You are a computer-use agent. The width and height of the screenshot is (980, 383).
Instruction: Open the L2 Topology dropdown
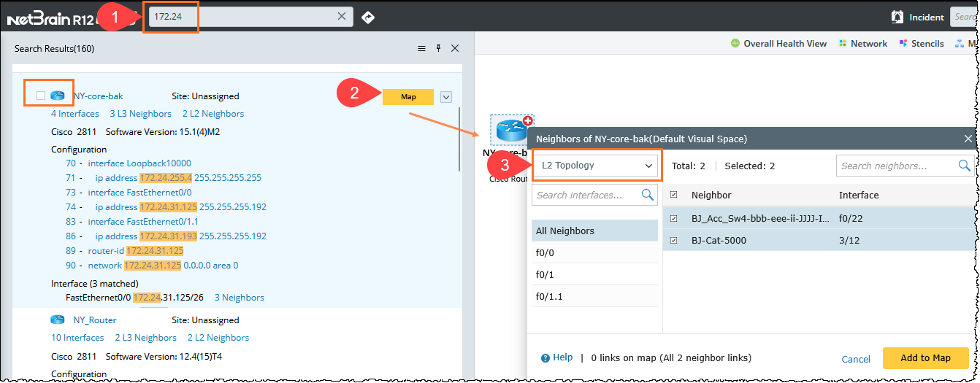pyautogui.click(x=596, y=166)
